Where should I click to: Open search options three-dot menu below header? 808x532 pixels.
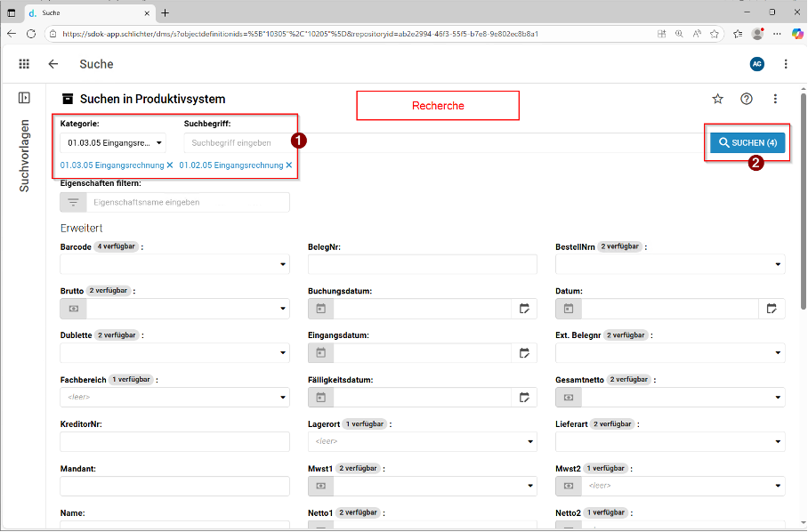point(775,99)
